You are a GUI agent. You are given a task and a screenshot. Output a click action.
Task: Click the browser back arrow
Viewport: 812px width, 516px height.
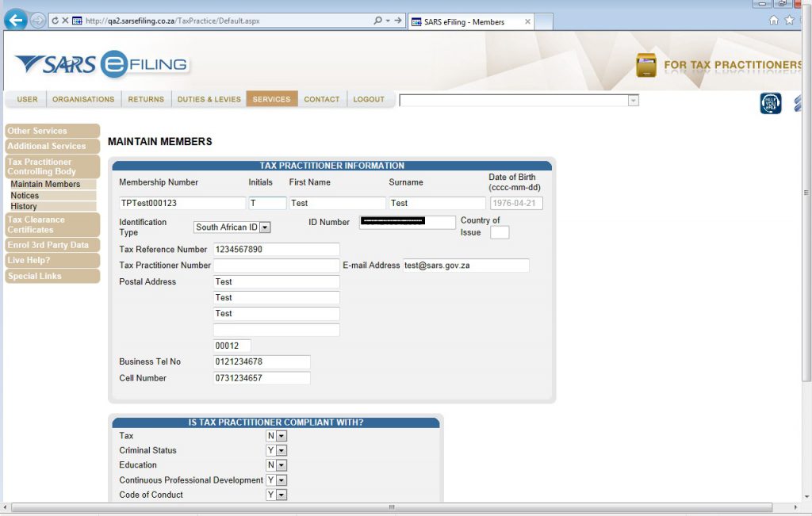(x=16, y=18)
